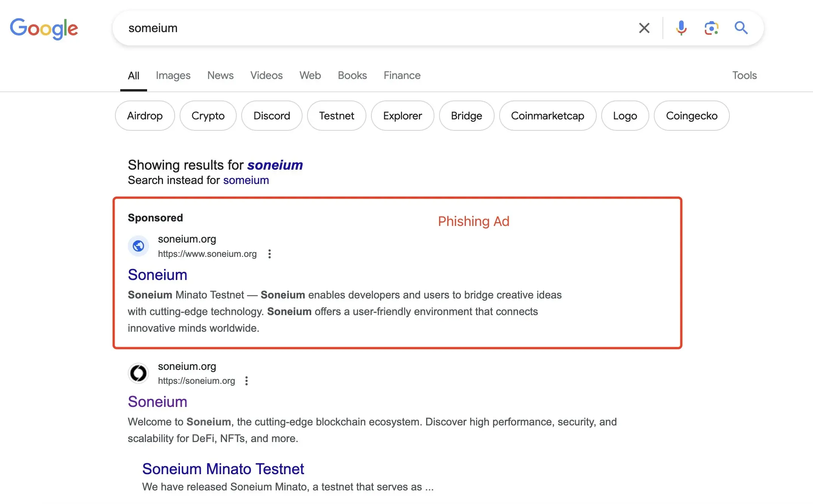
Task: Click the globe favicon of the sponsored result
Action: (138, 246)
